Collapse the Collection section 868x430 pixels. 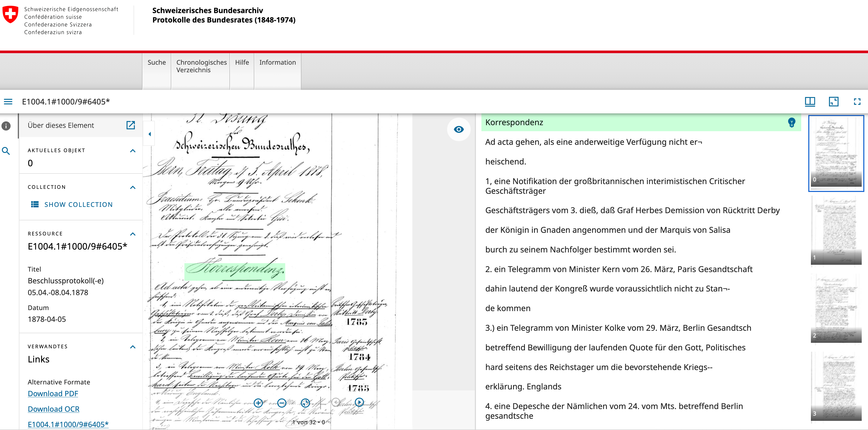coord(133,187)
